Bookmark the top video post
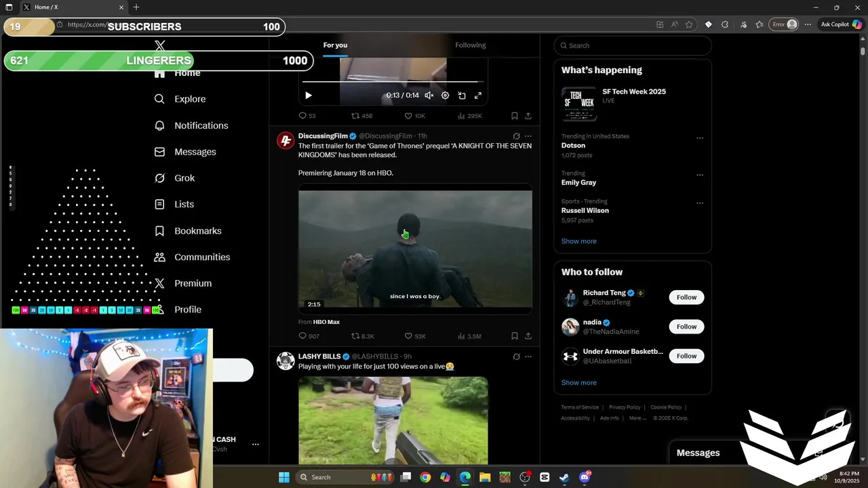The height and width of the screenshot is (488, 868). (515, 116)
